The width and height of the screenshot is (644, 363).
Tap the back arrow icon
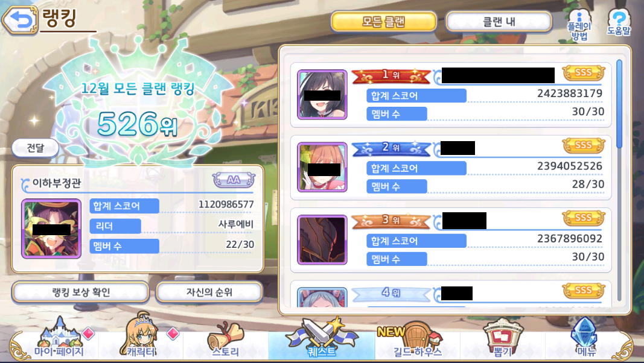[20, 19]
